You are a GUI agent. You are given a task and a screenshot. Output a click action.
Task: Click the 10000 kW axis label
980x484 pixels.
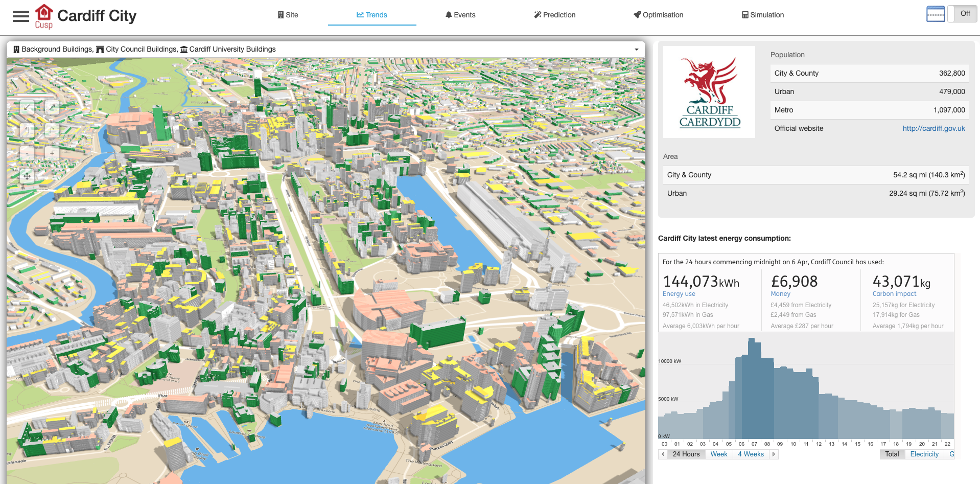tap(669, 361)
